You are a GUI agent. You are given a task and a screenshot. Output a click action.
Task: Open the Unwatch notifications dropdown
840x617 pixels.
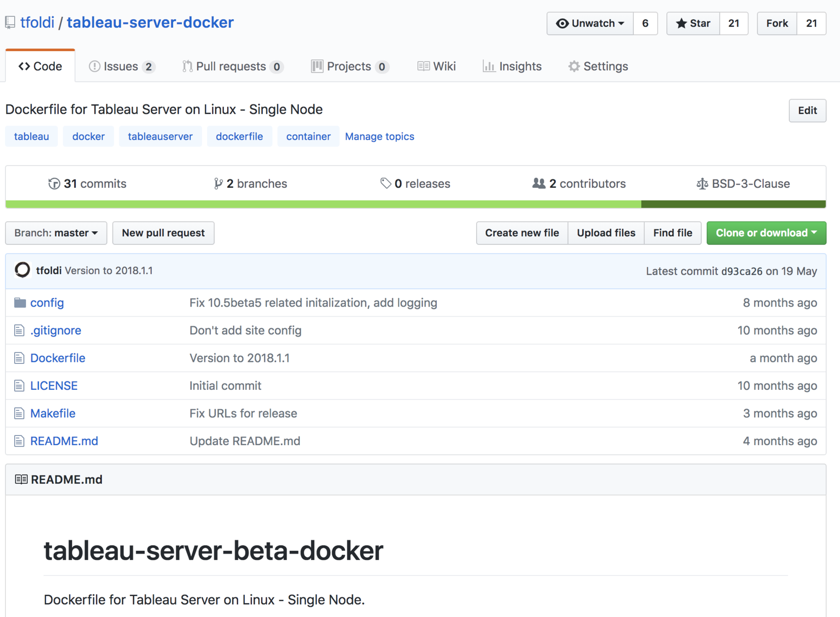[590, 23]
